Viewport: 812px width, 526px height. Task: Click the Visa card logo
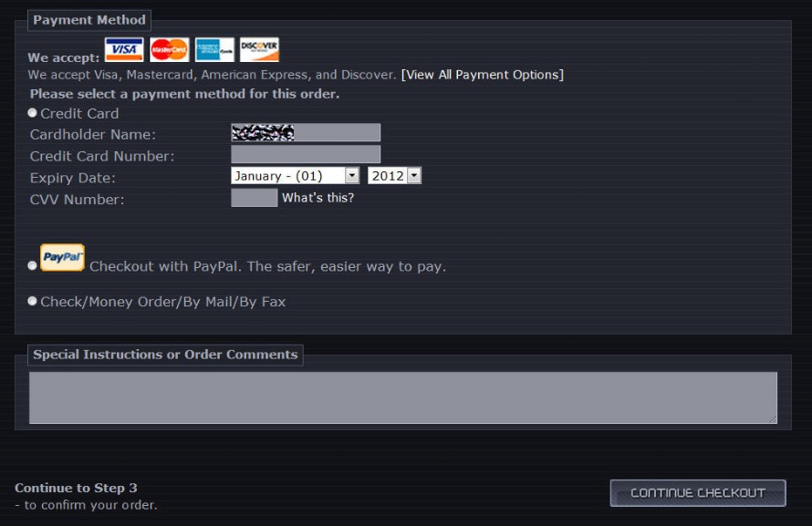124,49
